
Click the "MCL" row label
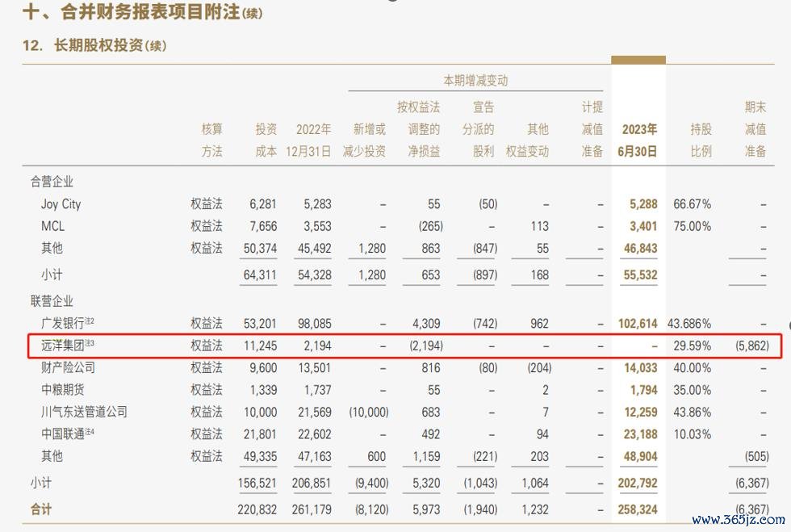[52, 226]
